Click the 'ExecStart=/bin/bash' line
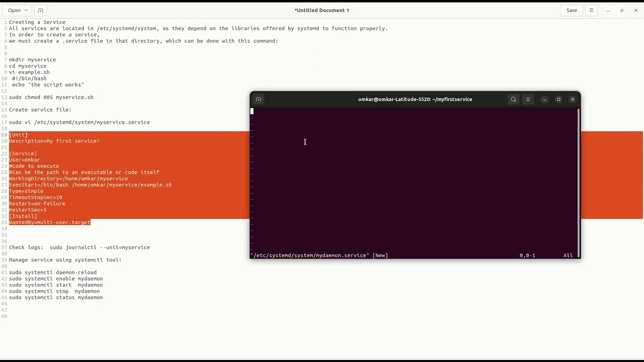 point(90,185)
